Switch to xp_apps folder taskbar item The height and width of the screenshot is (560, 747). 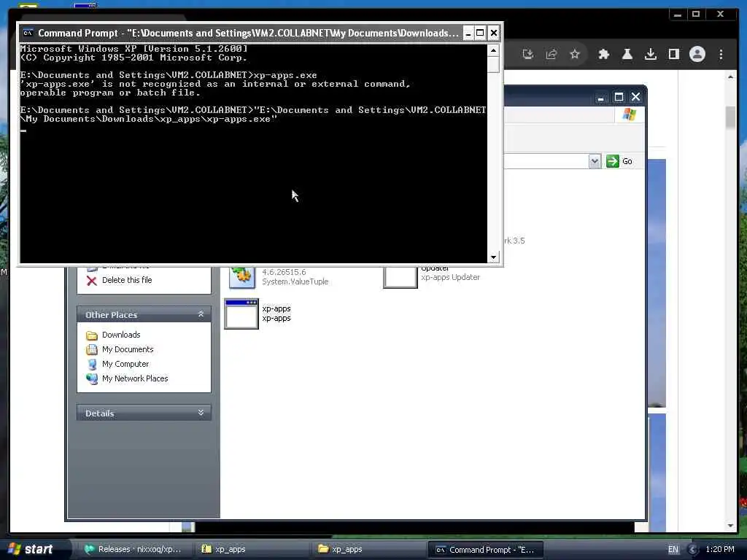tap(370, 550)
